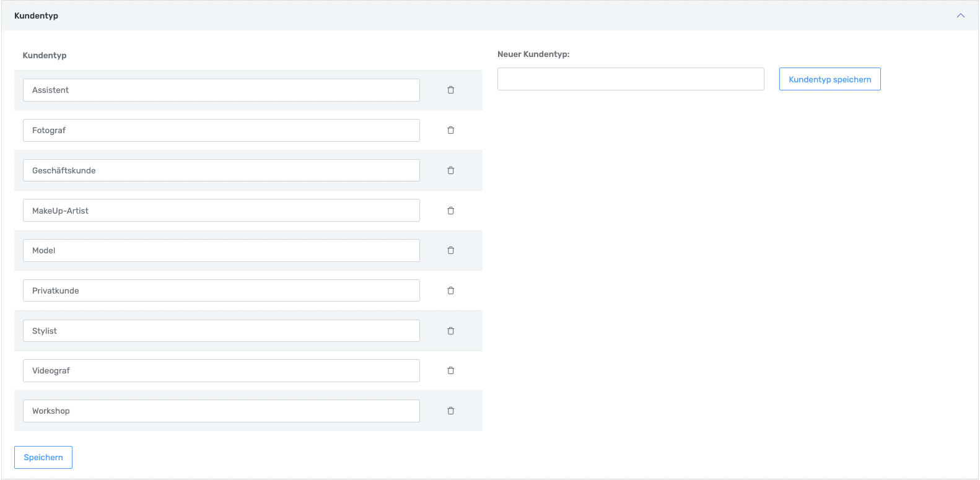
Task: Edit the Stylist name field
Action: point(221,331)
